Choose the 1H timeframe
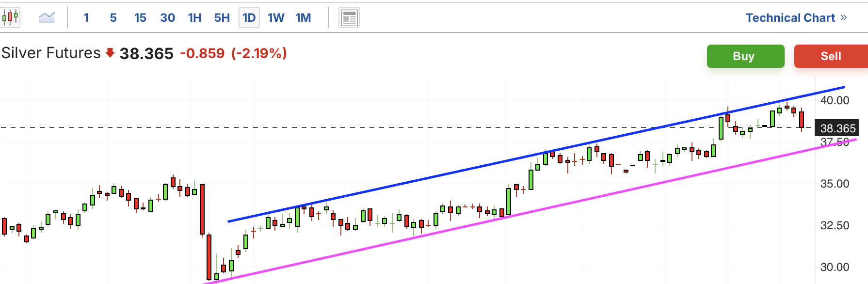Screen dimensions: 868x284 coord(195,18)
